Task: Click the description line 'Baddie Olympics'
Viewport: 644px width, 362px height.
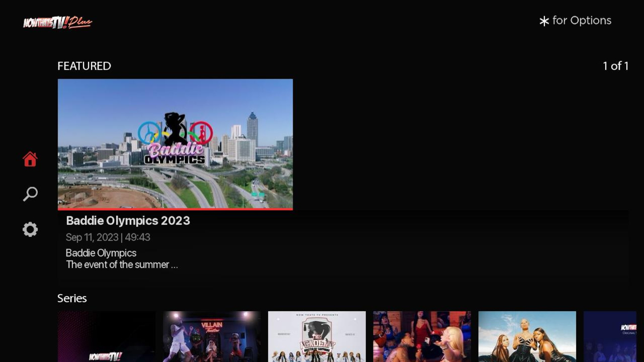Action: click(x=101, y=253)
